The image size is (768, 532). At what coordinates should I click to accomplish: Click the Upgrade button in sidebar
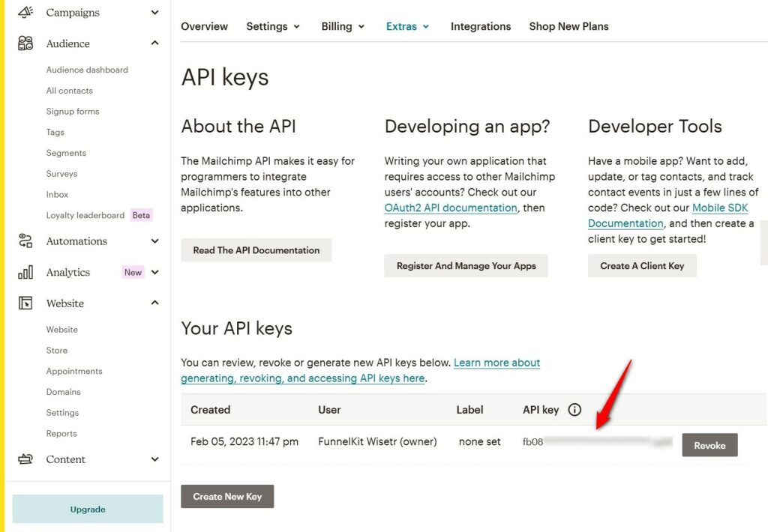[88, 509]
